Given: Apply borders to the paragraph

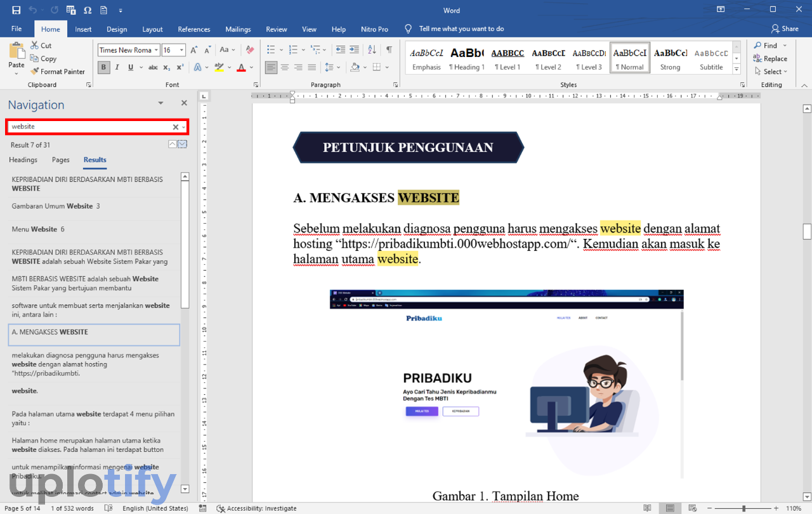Looking at the screenshot, I should (x=376, y=67).
